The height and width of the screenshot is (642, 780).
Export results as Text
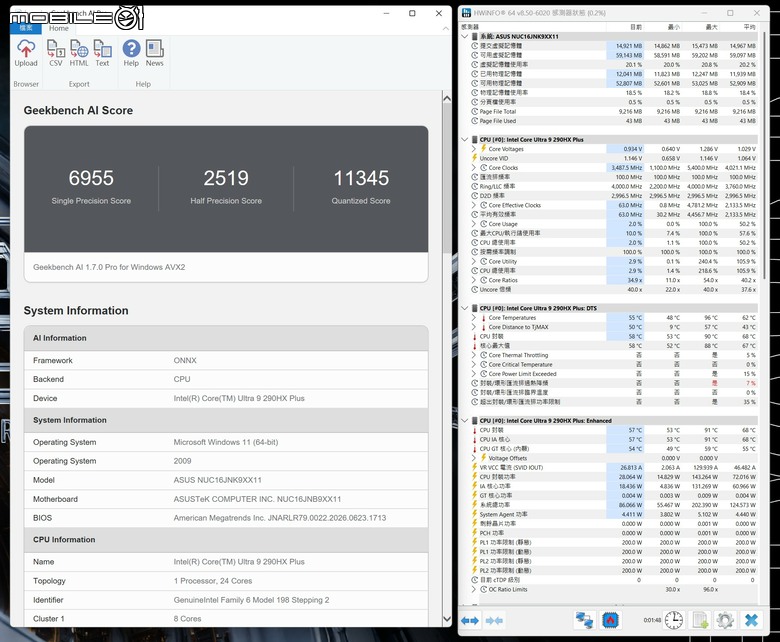(x=102, y=53)
